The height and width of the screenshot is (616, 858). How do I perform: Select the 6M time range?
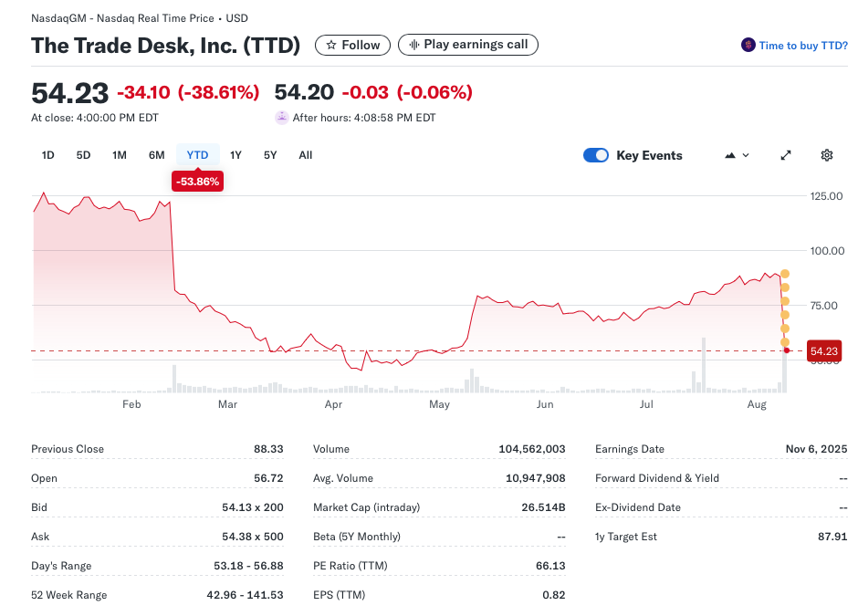click(x=157, y=155)
